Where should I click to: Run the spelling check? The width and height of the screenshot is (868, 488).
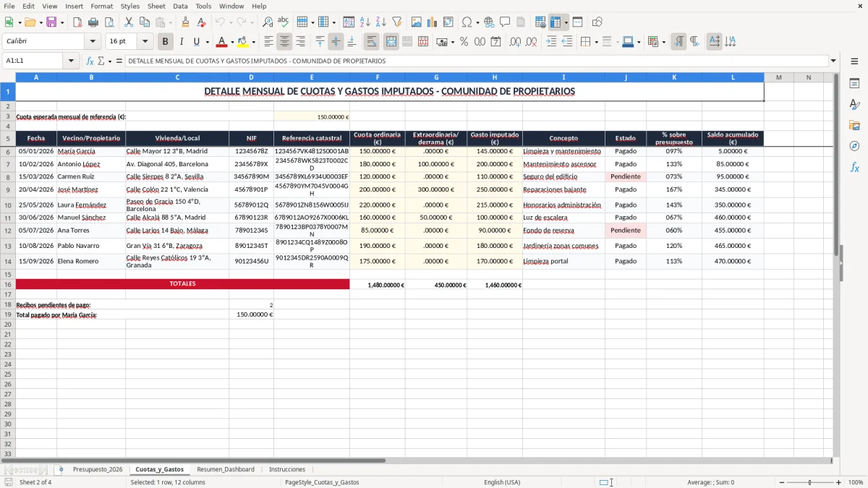[x=284, y=22]
